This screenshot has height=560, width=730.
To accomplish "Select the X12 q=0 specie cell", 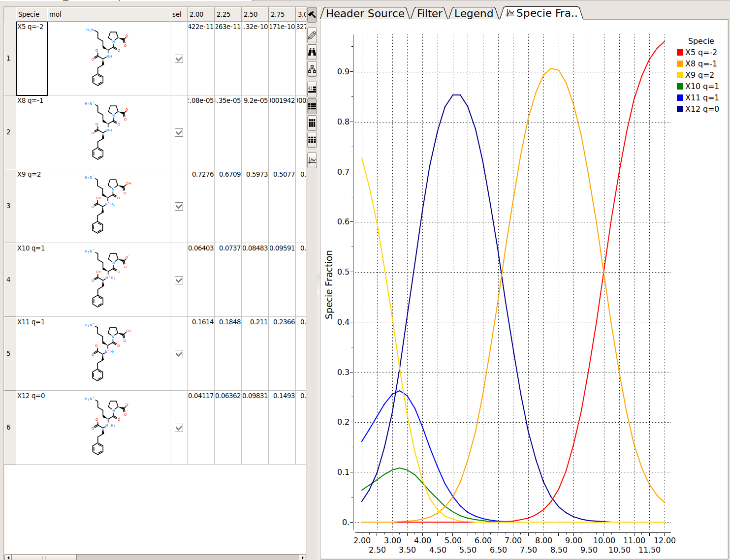I will pos(32,428).
